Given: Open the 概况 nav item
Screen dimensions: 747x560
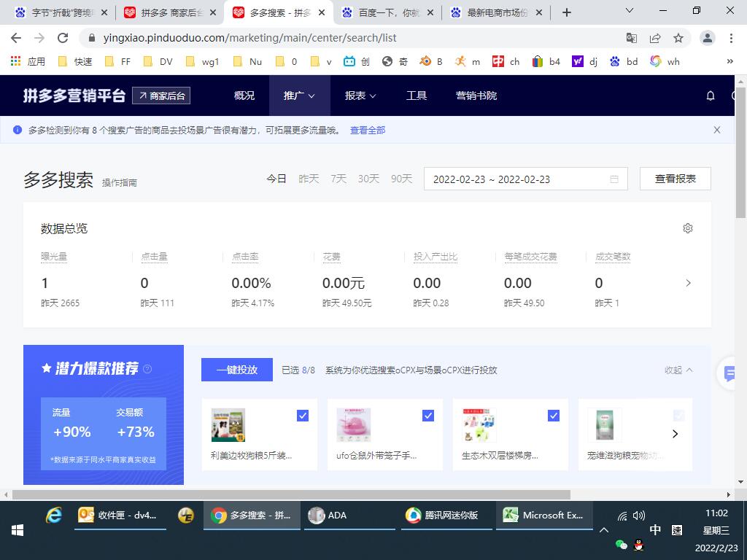Looking at the screenshot, I should point(244,96).
